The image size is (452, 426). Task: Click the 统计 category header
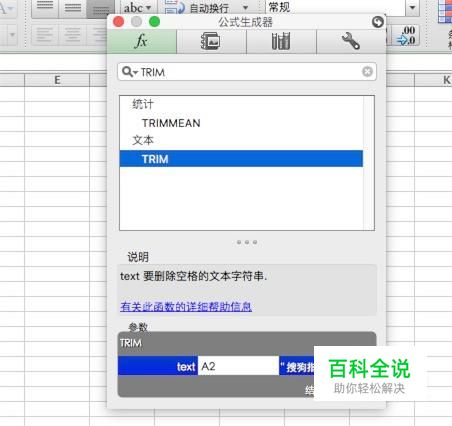[x=143, y=104]
